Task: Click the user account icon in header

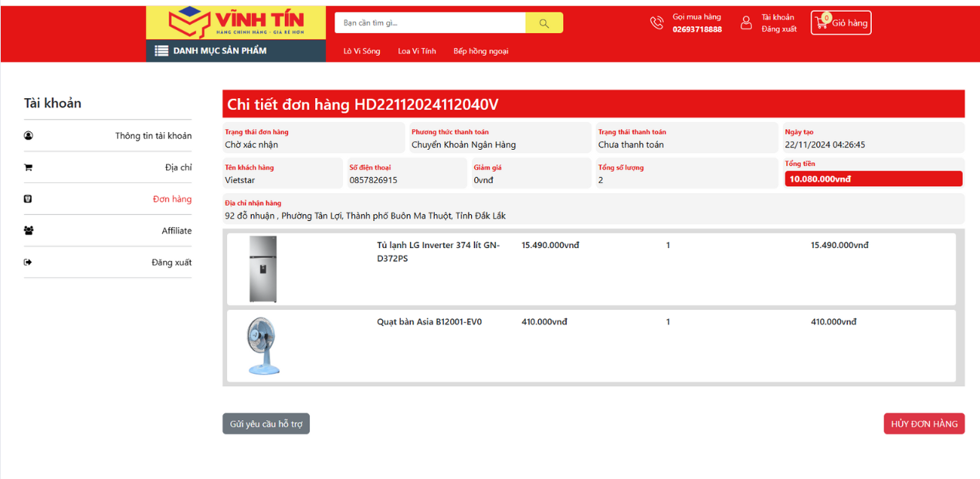Action: coord(746,23)
